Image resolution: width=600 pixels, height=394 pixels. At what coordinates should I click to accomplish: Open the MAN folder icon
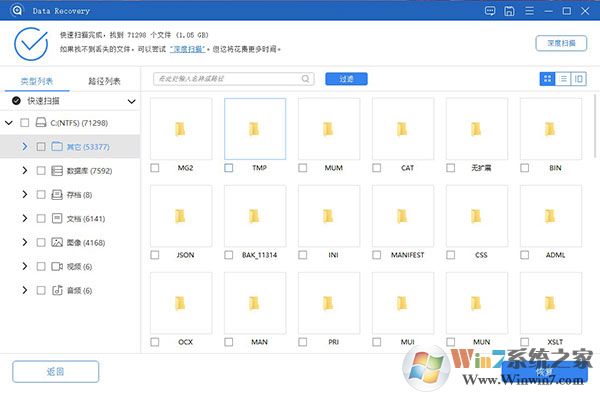coord(254,303)
